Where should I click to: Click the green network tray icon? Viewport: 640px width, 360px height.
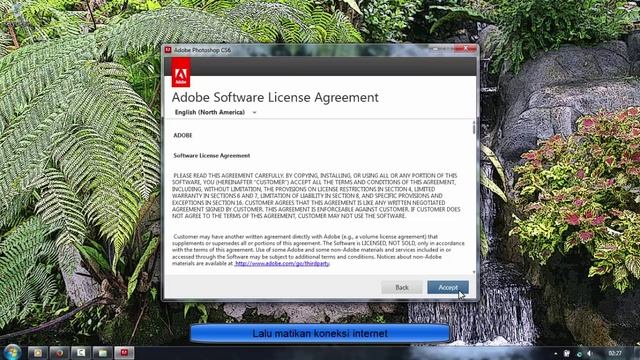click(579, 354)
